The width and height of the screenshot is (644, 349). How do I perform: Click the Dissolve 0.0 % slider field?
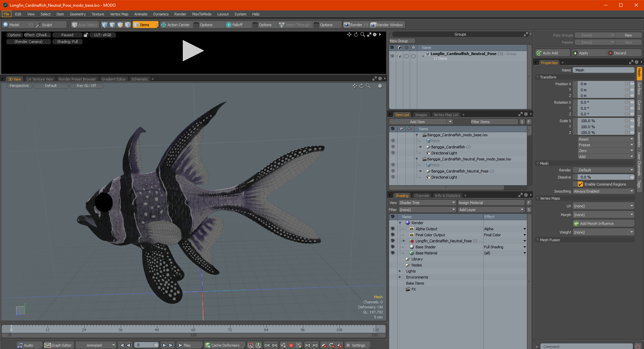pyautogui.click(x=603, y=177)
